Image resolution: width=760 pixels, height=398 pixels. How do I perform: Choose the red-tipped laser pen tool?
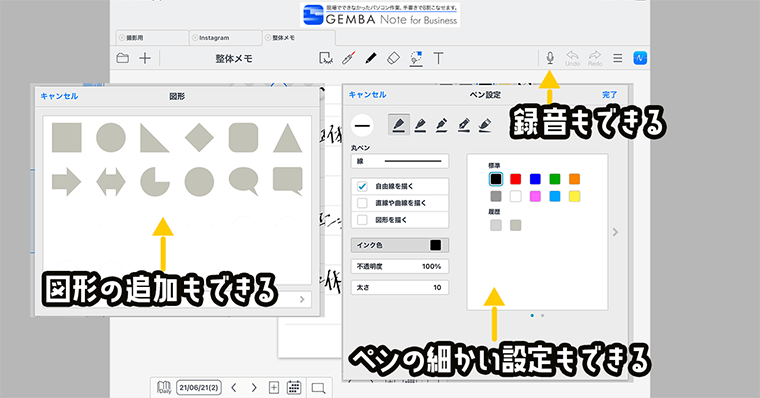point(348,58)
